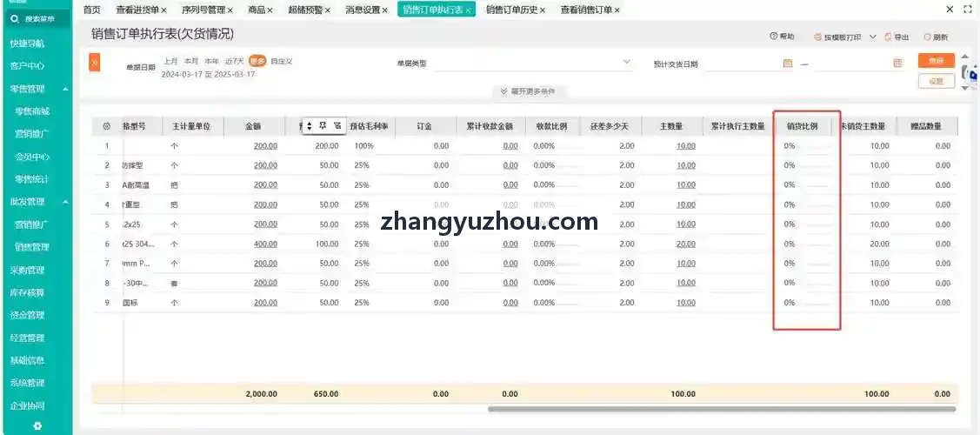980x435 pixels.
Task: Click 预估毛利率 column header
Action: 369,126
